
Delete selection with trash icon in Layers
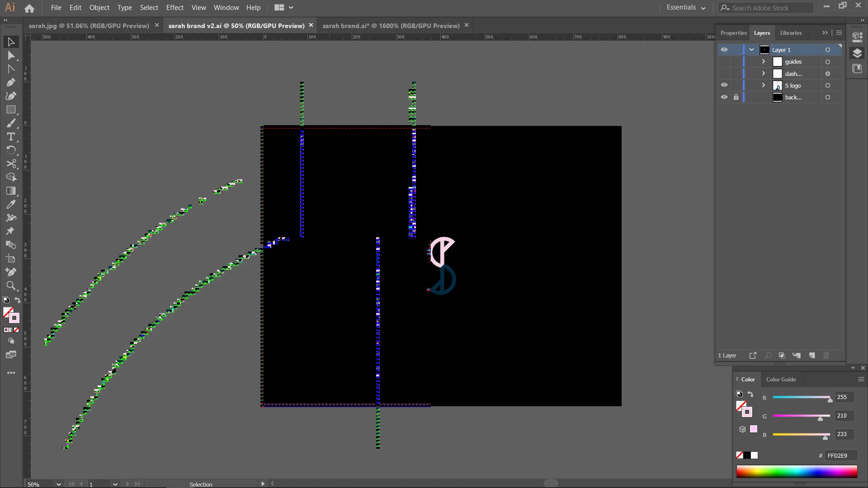click(826, 356)
